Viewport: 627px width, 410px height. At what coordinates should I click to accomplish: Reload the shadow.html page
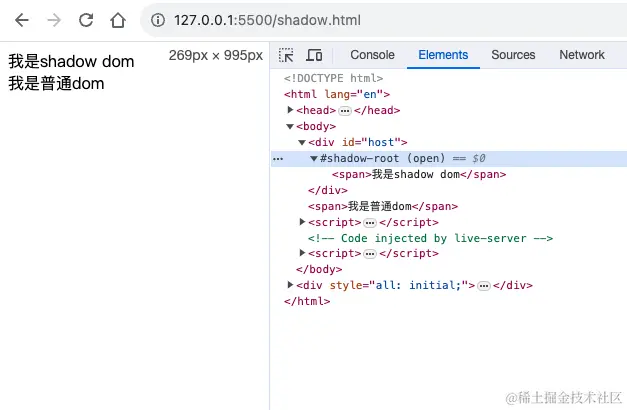tap(86, 20)
